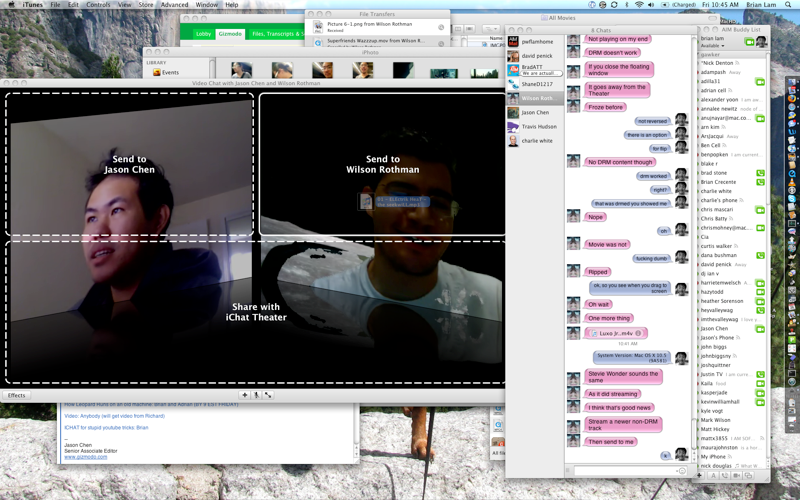Viewport: 800px width, 500px height.
Task: Start audio chat with Justin TV
Action: click(x=760, y=374)
